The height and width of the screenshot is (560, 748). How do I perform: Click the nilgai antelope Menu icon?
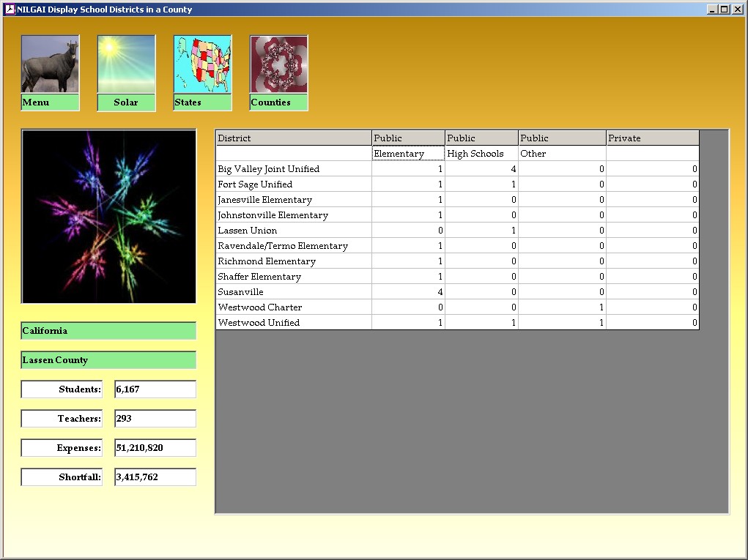(50, 64)
